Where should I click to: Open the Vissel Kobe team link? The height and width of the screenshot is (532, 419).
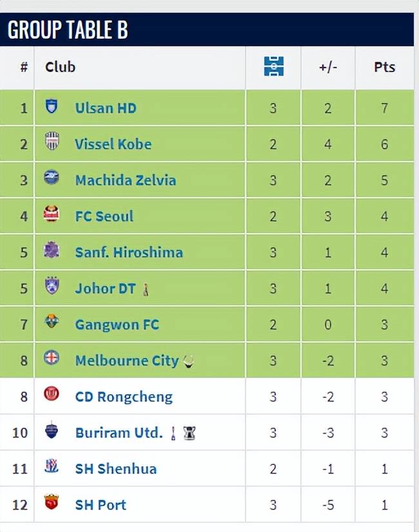113,144
